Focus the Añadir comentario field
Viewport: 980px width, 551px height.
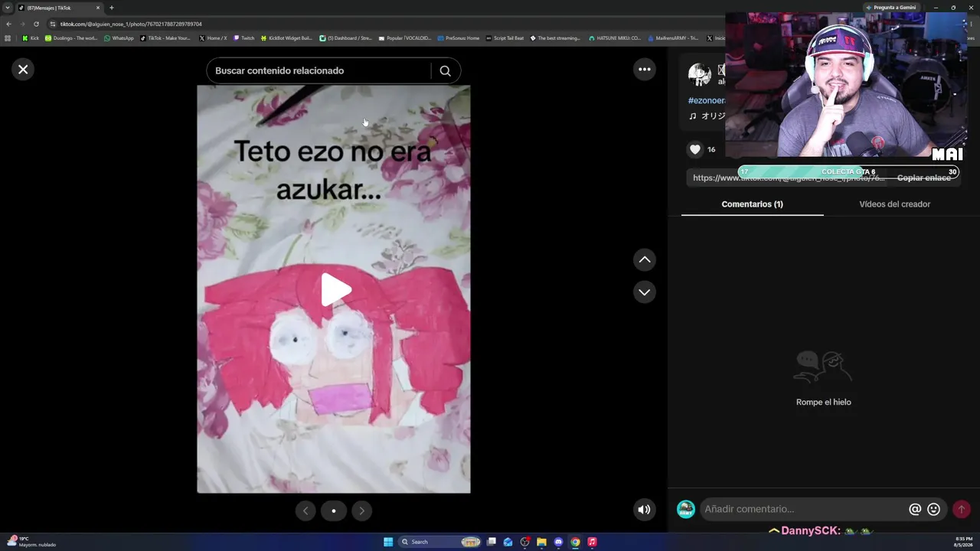804,509
